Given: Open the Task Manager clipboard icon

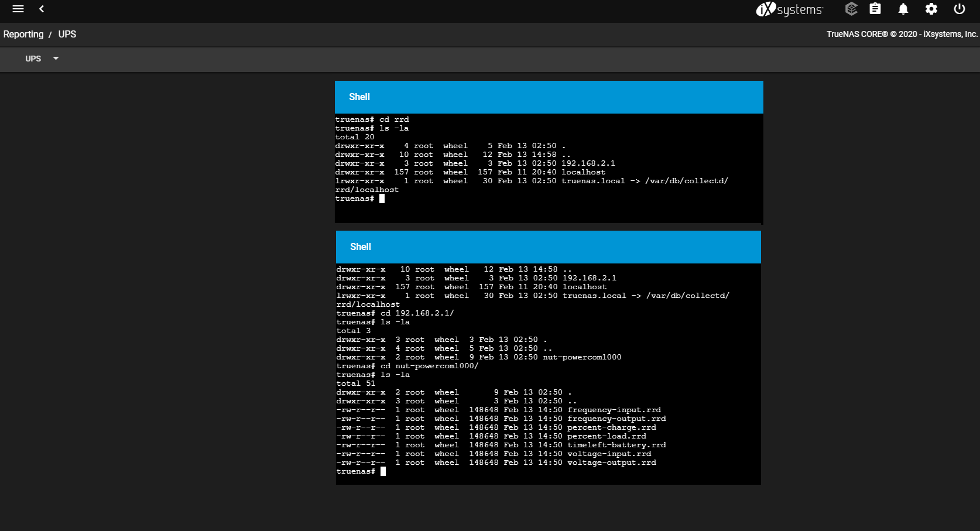Looking at the screenshot, I should (x=875, y=9).
